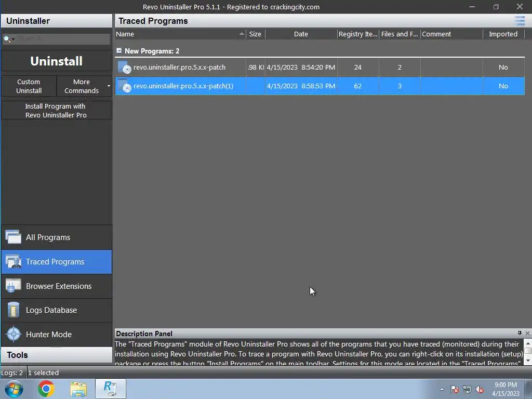Click the big Uninstall button
The width and height of the screenshot is (532, 399).
coord(56,61)
